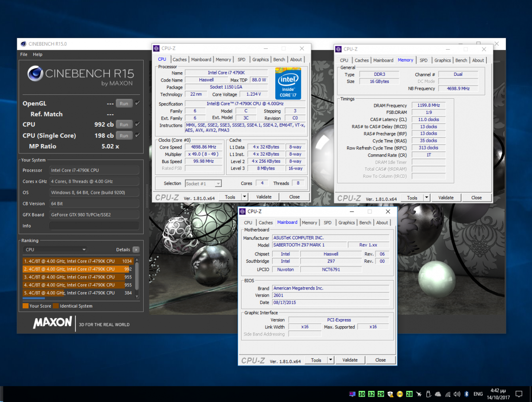
Task: Click the ENG input language indicator
Action: [x=478, y=394]
